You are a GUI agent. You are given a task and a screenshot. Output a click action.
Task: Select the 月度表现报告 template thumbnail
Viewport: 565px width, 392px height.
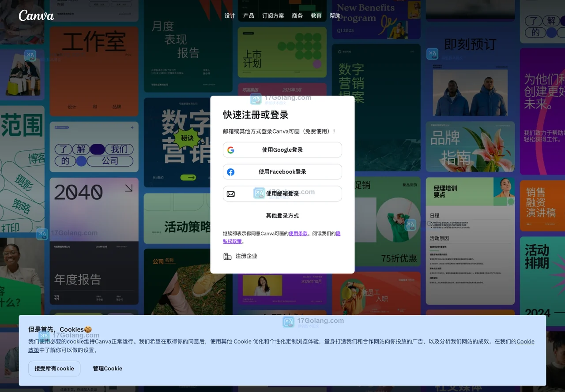click(x=188, y=45)
